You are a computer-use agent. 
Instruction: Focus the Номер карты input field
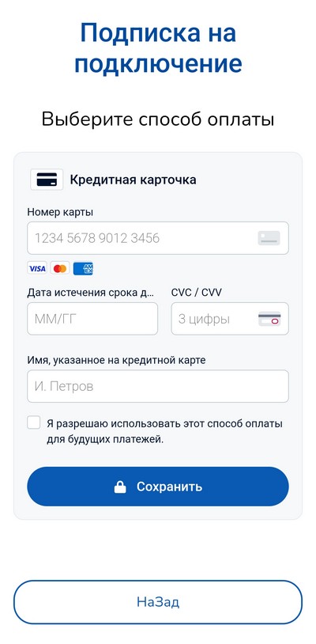click(x=158, y=238)
